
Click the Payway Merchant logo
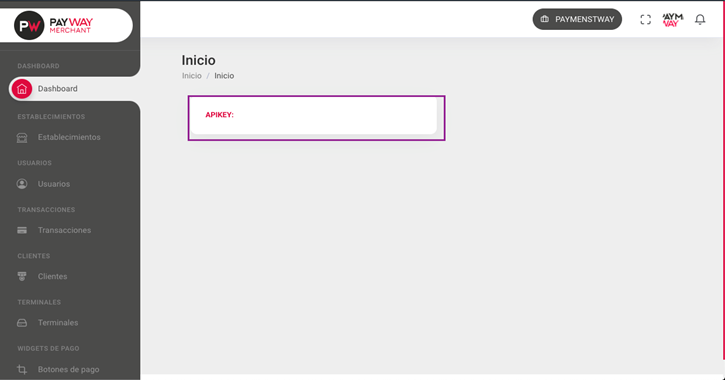point(54,25)
